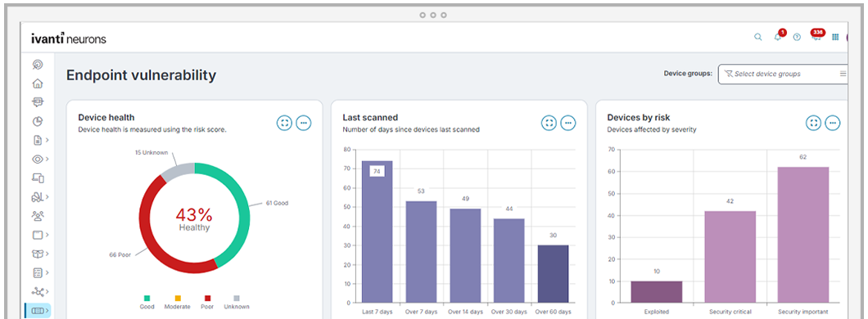868x319 pixels.
Task: Open Devices by risk more options menu
Action: point(833,123)
